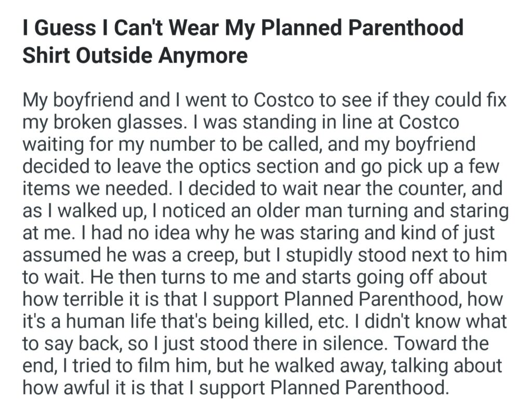Viewport: 532px width, 420px height.
Task: Click the post title about Planned Parenthood shirt
Action: [243, 40]
